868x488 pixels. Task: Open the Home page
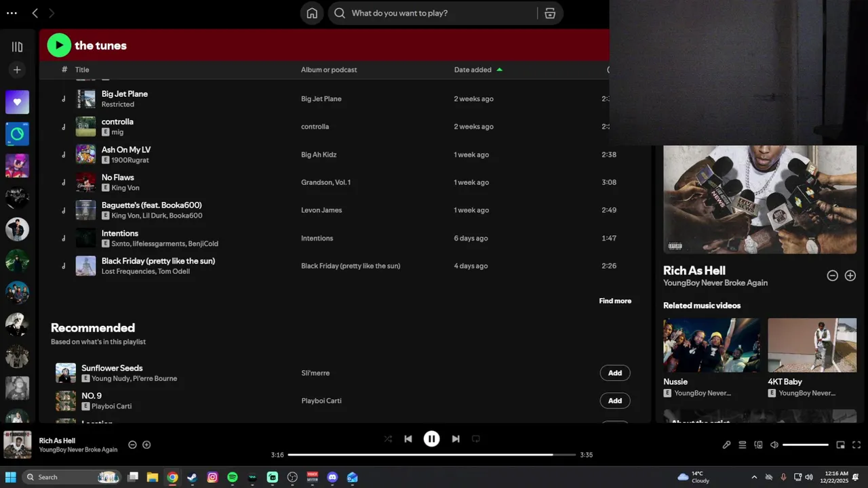pos(312,13)
